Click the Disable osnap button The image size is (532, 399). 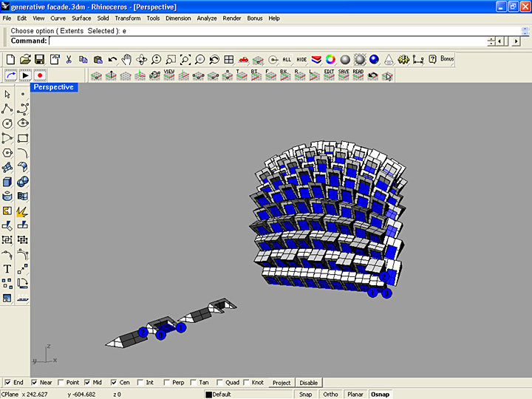308,383
